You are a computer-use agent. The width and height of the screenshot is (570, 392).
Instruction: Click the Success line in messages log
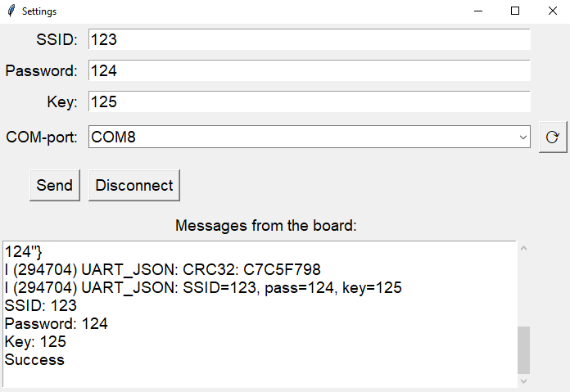[x=34, y=359]
